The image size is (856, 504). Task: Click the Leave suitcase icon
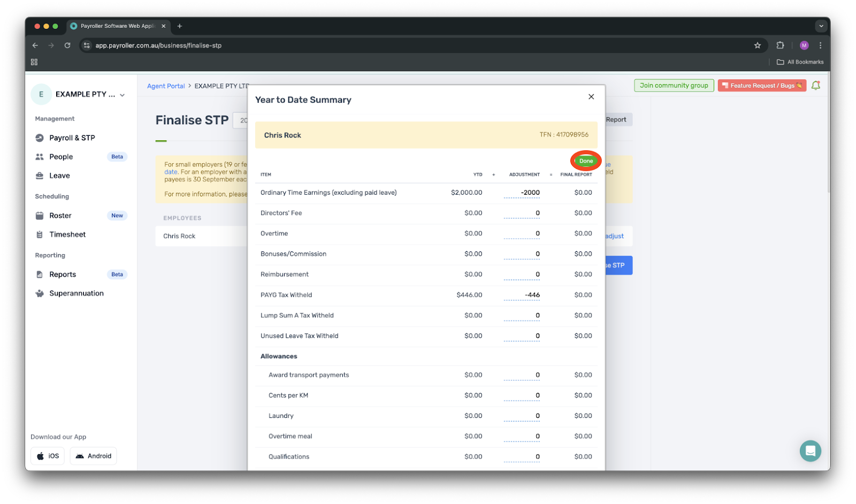pos(40,175)
